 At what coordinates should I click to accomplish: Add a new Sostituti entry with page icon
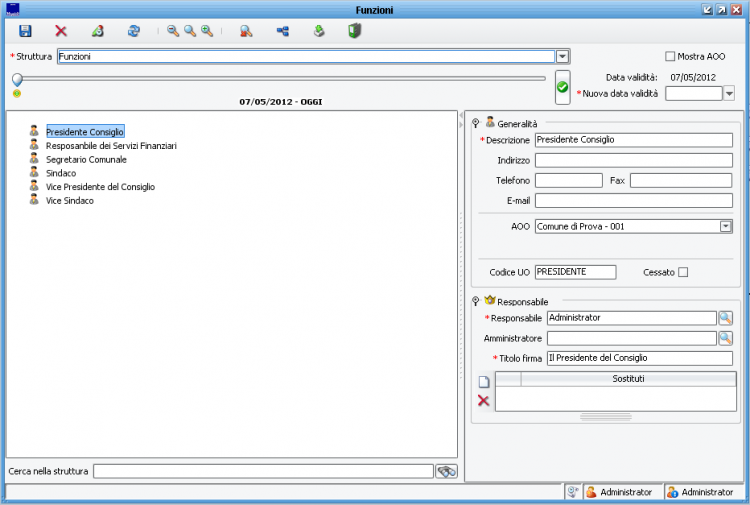coord(483,381)
